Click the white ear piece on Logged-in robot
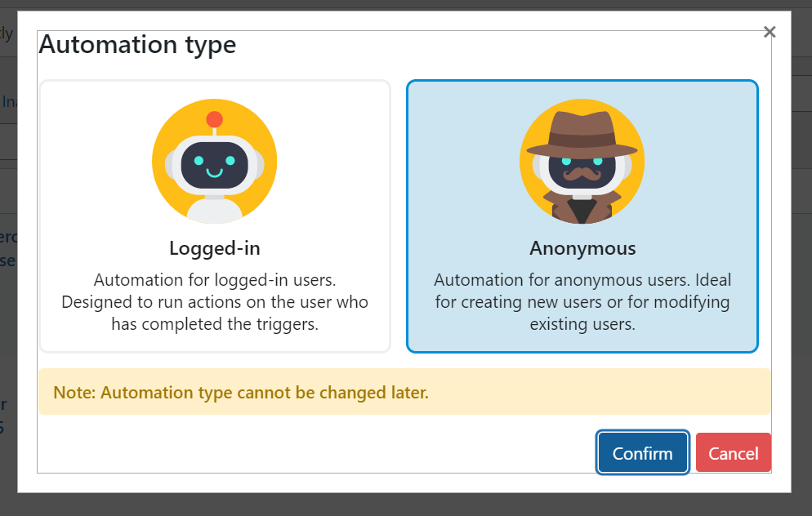The image size is (812, 516). (x=171, y=166)
